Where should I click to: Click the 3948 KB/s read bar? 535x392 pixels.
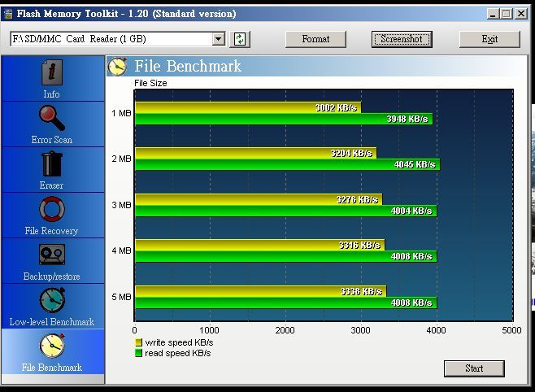click(284, 119)
